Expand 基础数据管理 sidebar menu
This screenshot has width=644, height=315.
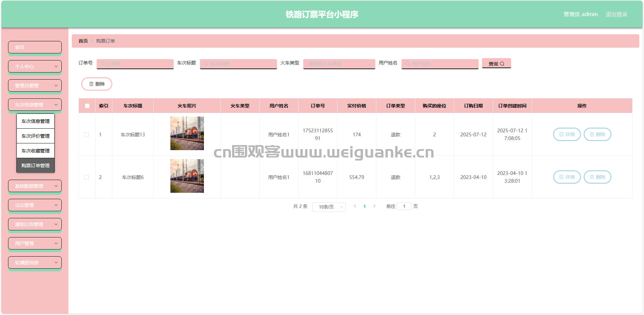coord(35,186)
